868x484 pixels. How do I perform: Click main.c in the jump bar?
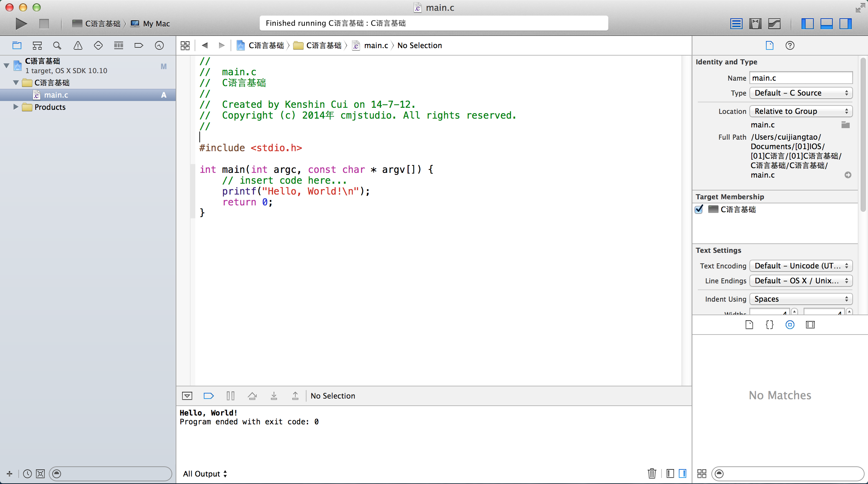[x=376, y=46]
